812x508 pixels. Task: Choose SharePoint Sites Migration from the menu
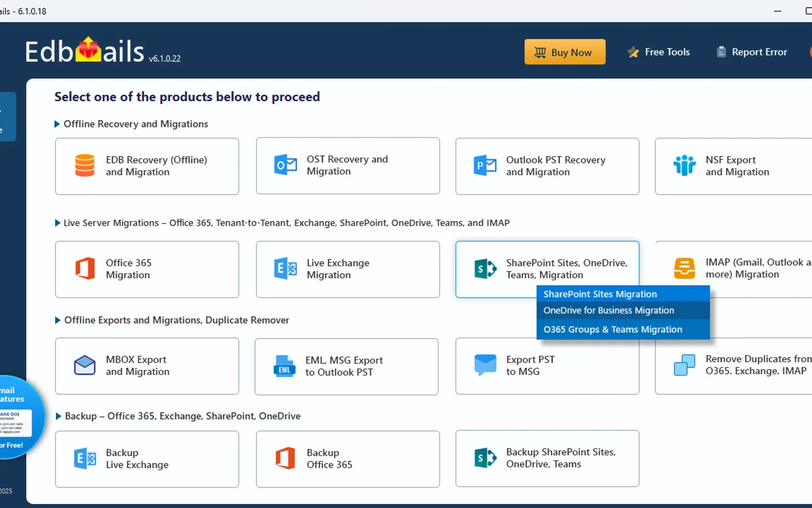click(623, 294)
